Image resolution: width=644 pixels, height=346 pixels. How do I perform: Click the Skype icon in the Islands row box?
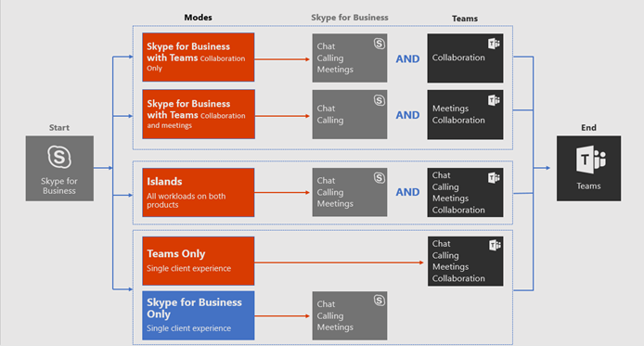[380, 178]
